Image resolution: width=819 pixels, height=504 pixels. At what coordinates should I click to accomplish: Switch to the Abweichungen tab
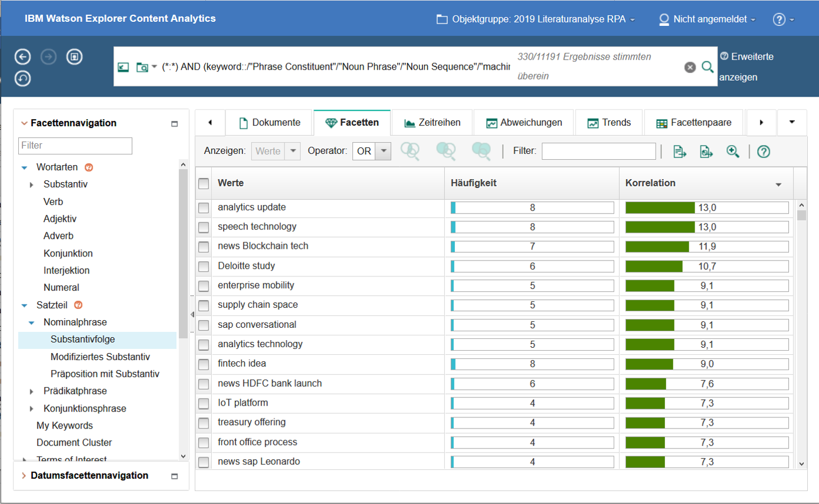tap(523, 123)
